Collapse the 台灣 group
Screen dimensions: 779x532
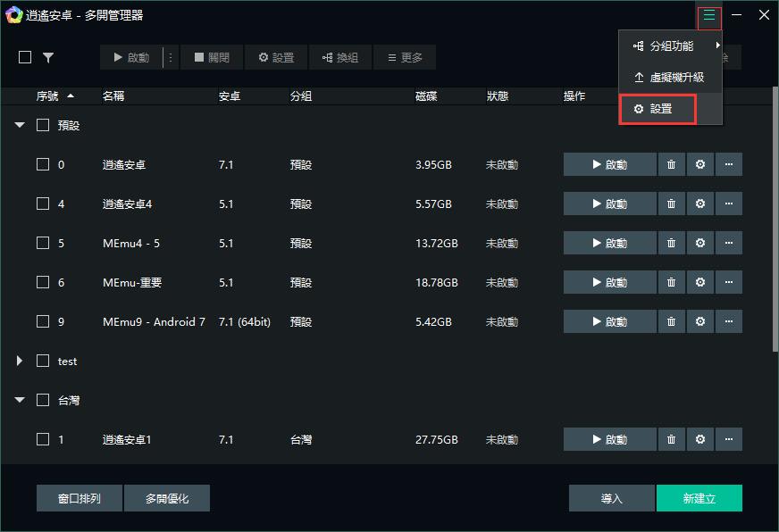(20, 401)
